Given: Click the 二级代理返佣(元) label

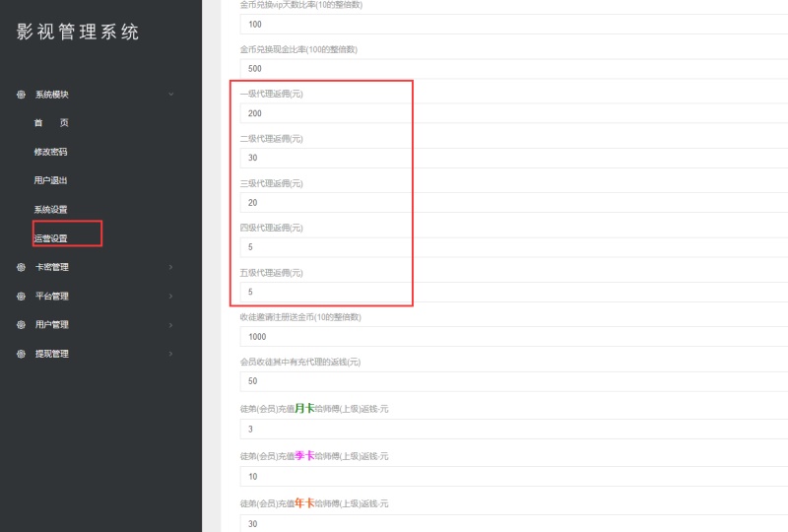Looking at the screenshot, I should [272, 139].
